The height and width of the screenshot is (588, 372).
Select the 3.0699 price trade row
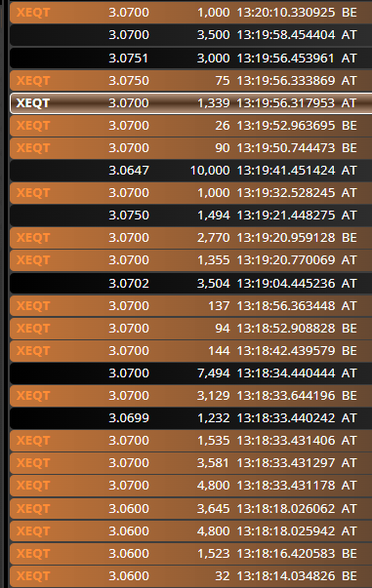[190, 418]
